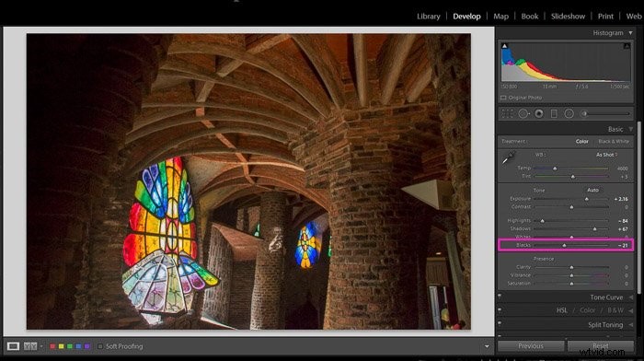Open the Print module
The image size is (644, 361).
(x=605, y=17)
